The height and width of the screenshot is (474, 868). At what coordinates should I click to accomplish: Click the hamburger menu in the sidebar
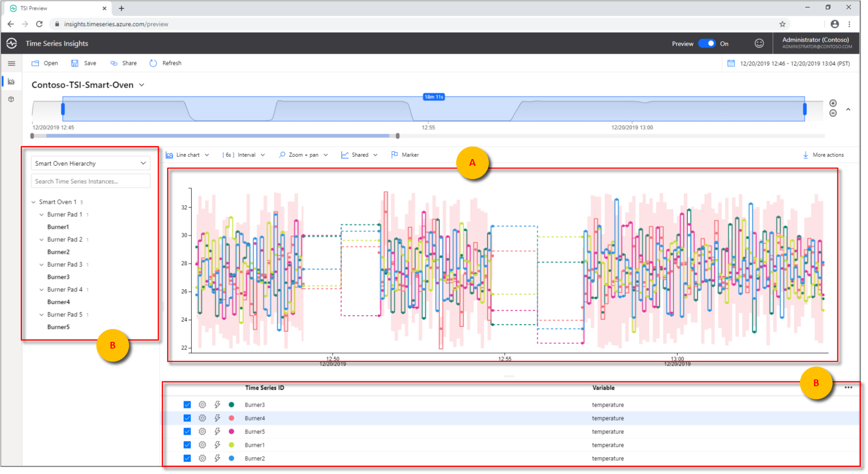[12, 63]
